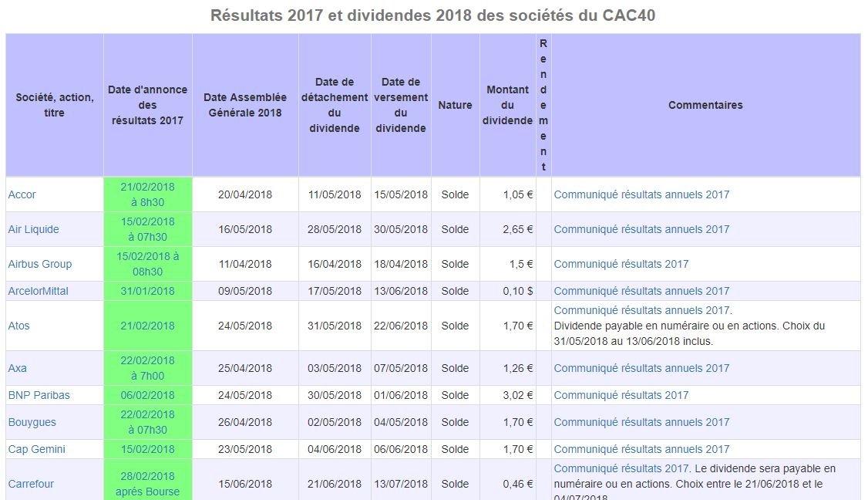Viewport: 868px width, 500px height.
Task: Open Carrefour's Communiqué résultats 2017 link
Action: click(621, 468)
